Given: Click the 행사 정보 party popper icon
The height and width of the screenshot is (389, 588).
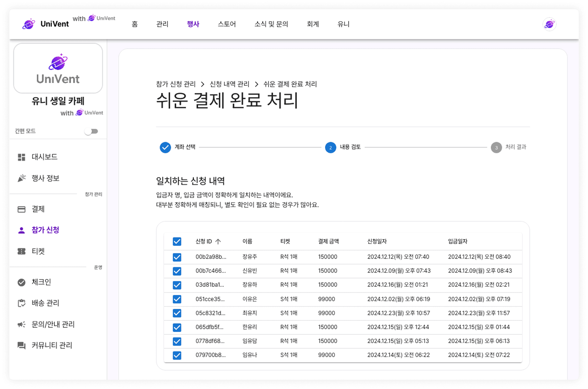Looking at the screenshot, I should [x=22, y=178].
